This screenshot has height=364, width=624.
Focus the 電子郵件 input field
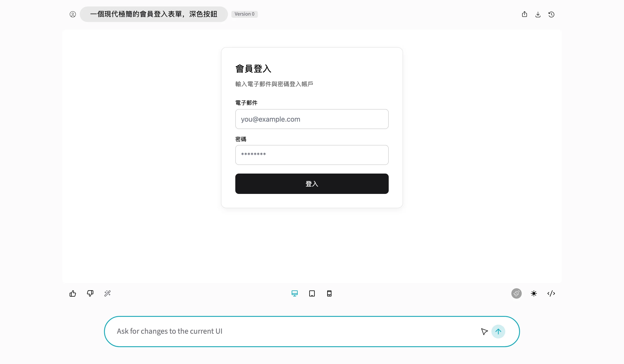click(312, 119)
